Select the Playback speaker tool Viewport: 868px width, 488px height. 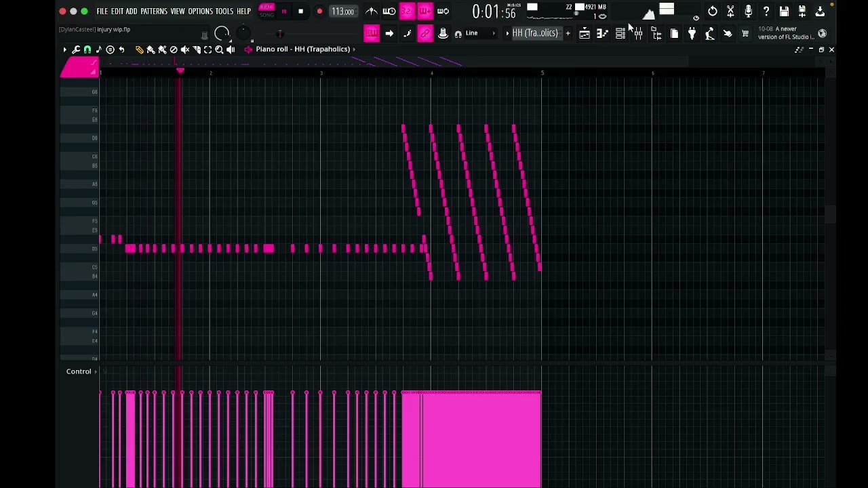pyautogui.click(x=231, y=49)
